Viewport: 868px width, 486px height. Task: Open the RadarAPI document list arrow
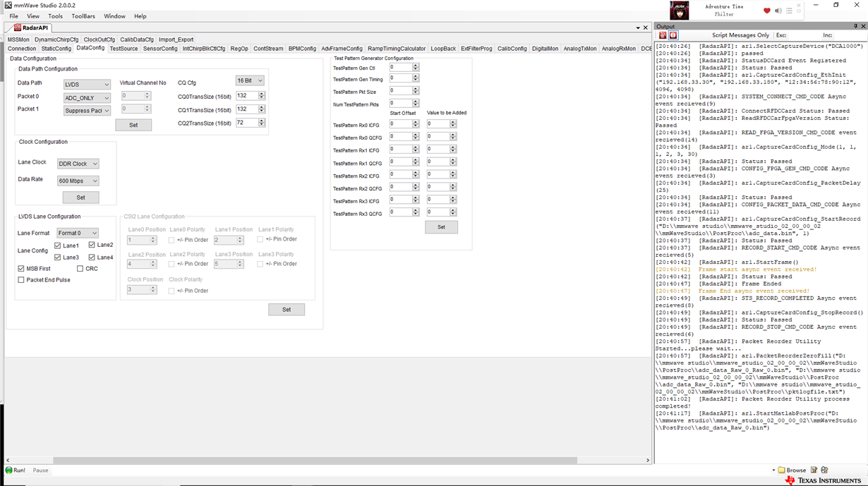[638, 28]
